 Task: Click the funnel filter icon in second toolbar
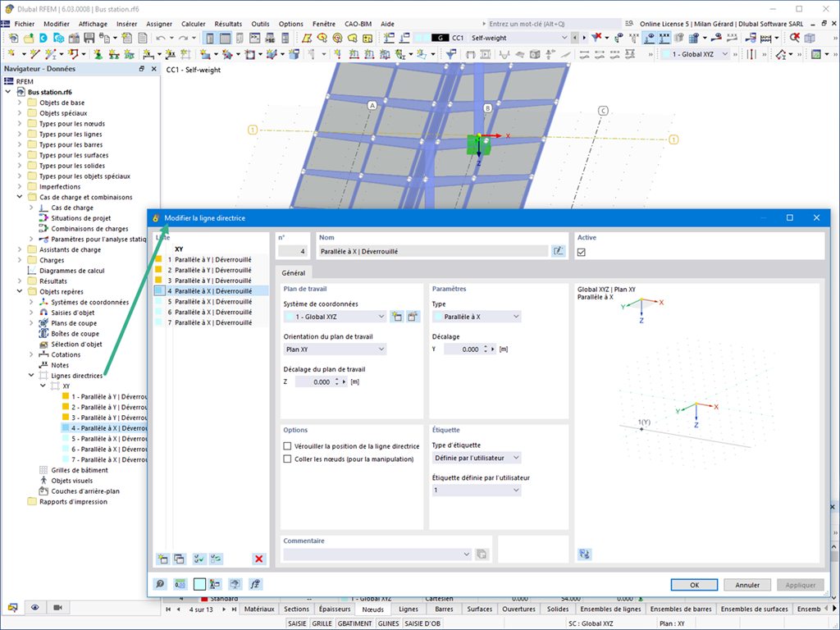coord(451,54)
